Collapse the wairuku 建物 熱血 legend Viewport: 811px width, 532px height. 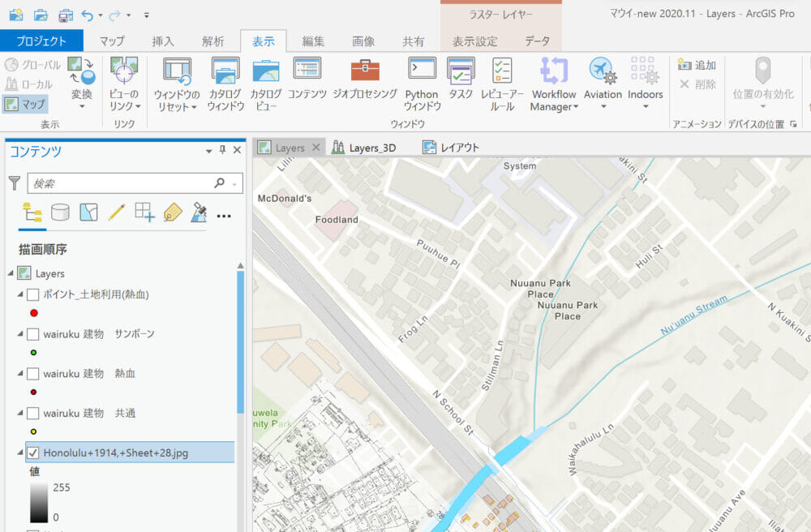click(20, 373)
